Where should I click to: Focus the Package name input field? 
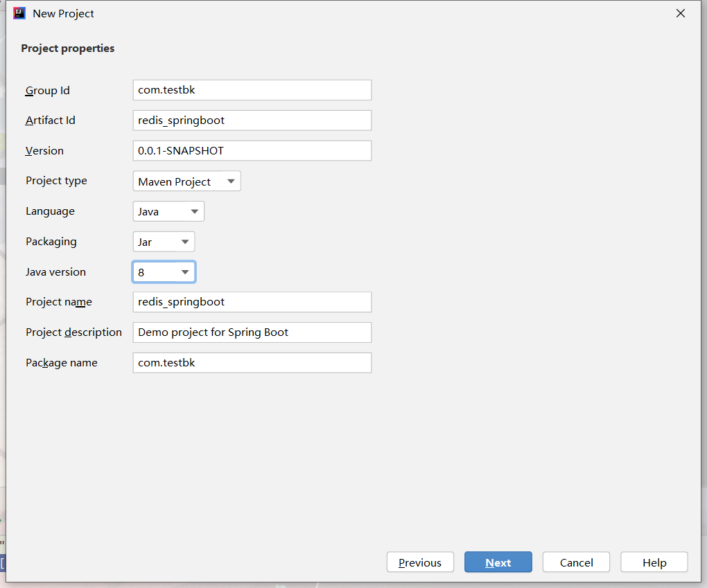(252, 363)
